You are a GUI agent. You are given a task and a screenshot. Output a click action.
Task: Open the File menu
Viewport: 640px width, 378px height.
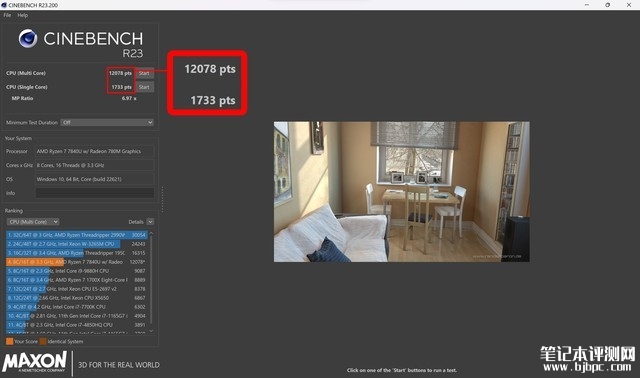click(7, 15)
